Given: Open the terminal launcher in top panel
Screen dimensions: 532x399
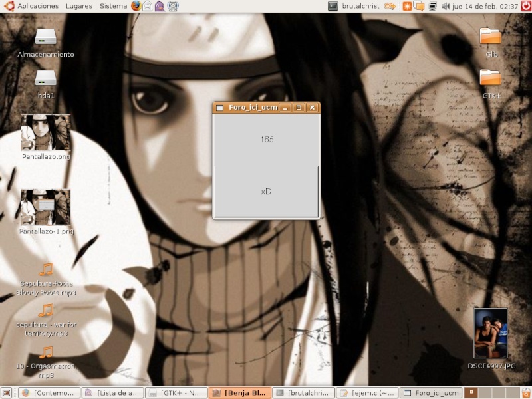Looking at the screenshot, I should (333, 6).
